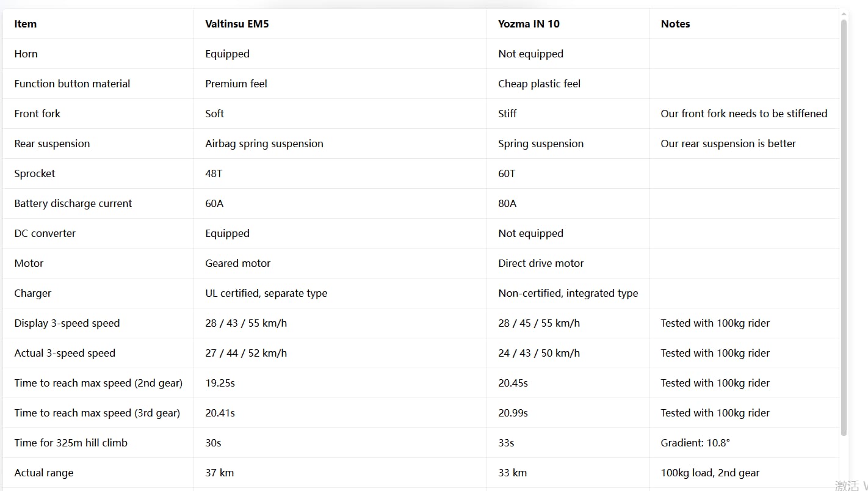Click the 'Cheap plastic feel' cell
The width and height of the screenshot is (868, 491).
point(539,84)
